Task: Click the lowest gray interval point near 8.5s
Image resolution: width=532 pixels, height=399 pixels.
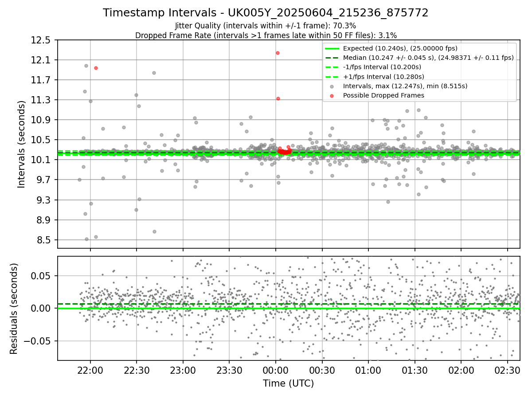Action: [86, 239]
